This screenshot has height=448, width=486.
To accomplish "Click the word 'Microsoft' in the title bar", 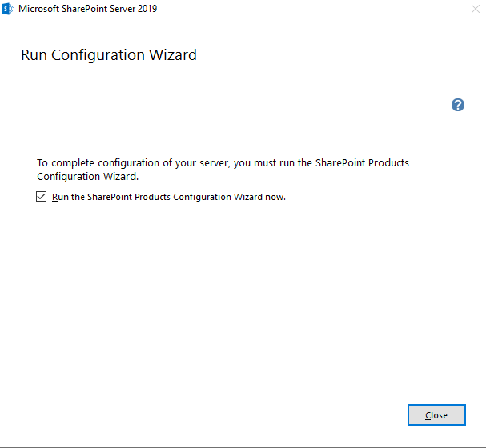I will pos(38,9).
